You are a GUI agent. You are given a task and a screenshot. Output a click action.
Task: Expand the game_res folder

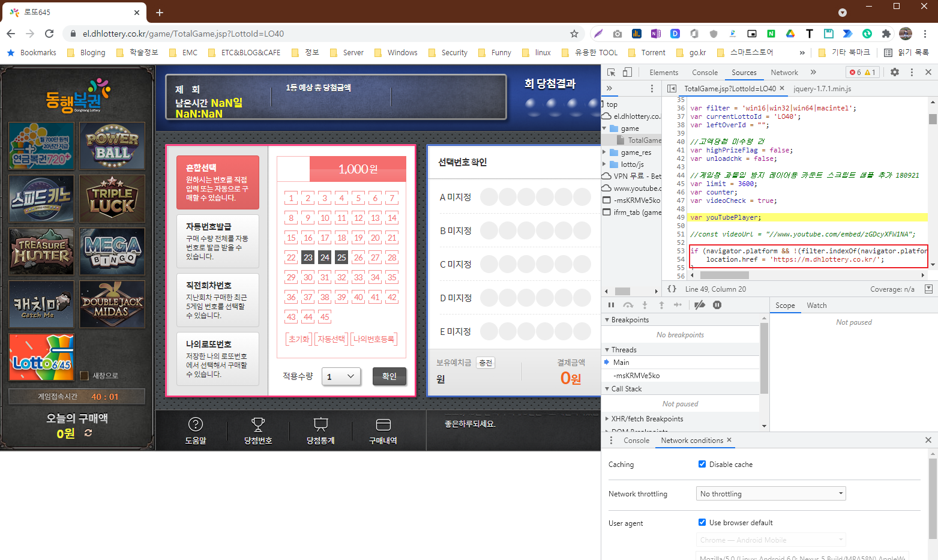[x=604, y=152]
